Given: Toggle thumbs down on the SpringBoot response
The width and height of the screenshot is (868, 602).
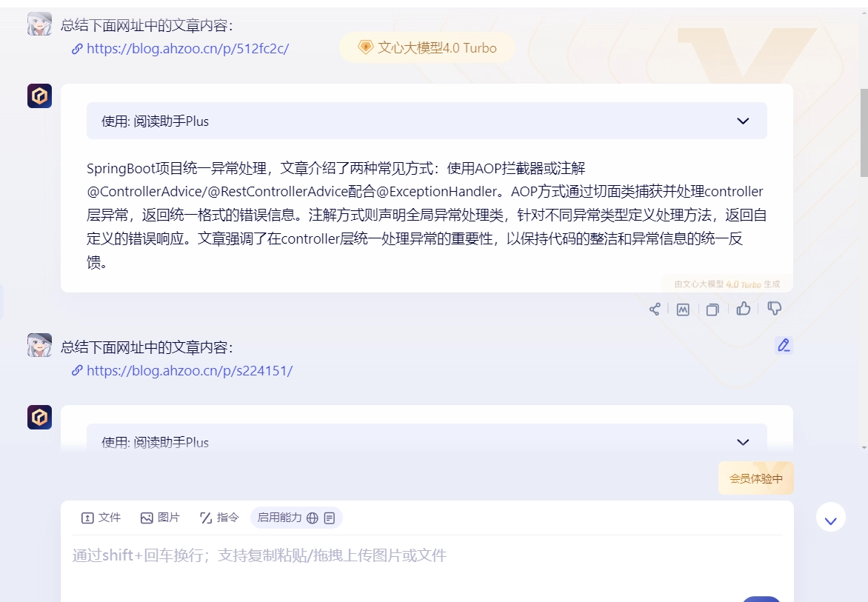Looking at the screenshot, I should 774,309.
